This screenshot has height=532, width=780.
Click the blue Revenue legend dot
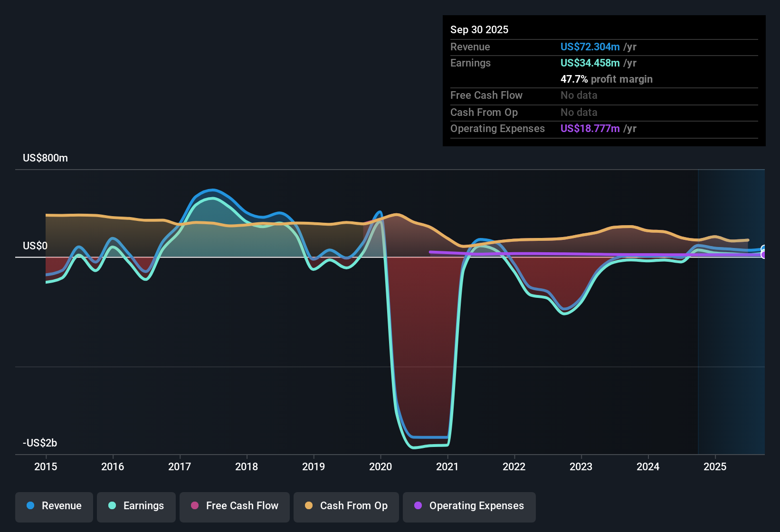[30, 506]
